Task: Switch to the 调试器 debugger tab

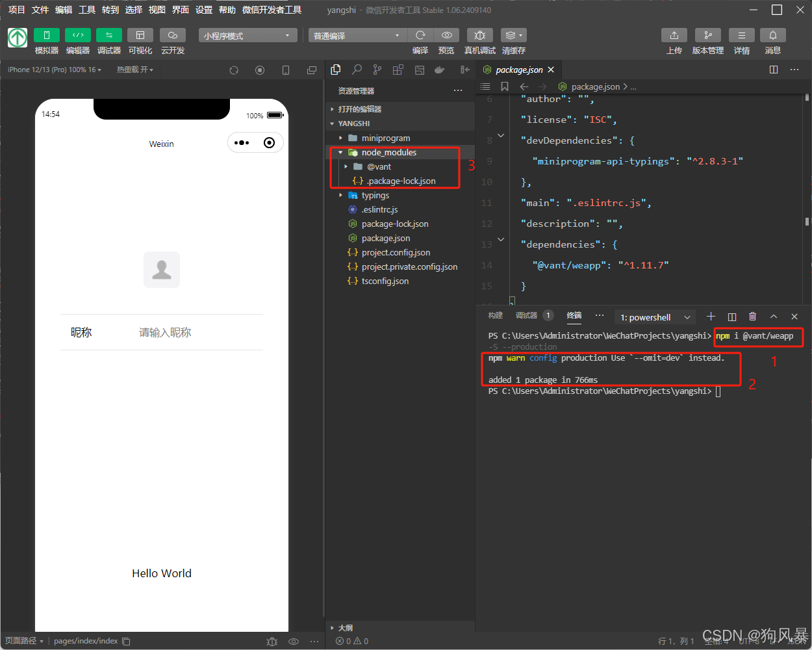Action: point(527,315)
